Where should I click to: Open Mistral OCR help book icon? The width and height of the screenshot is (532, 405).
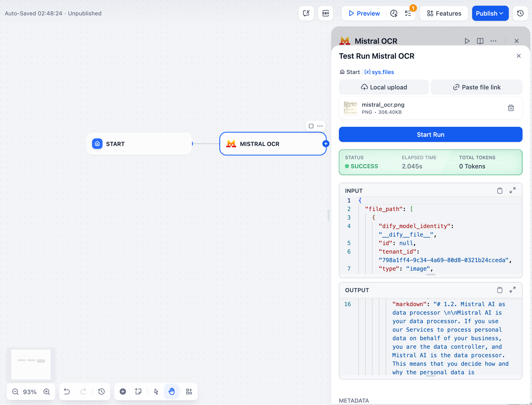coord(480,41)
